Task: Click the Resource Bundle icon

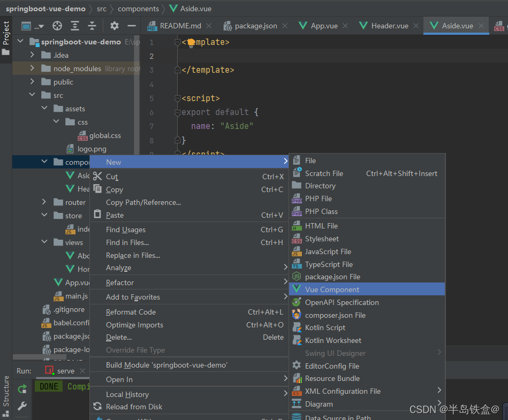Action: click(x=297, y=378)
